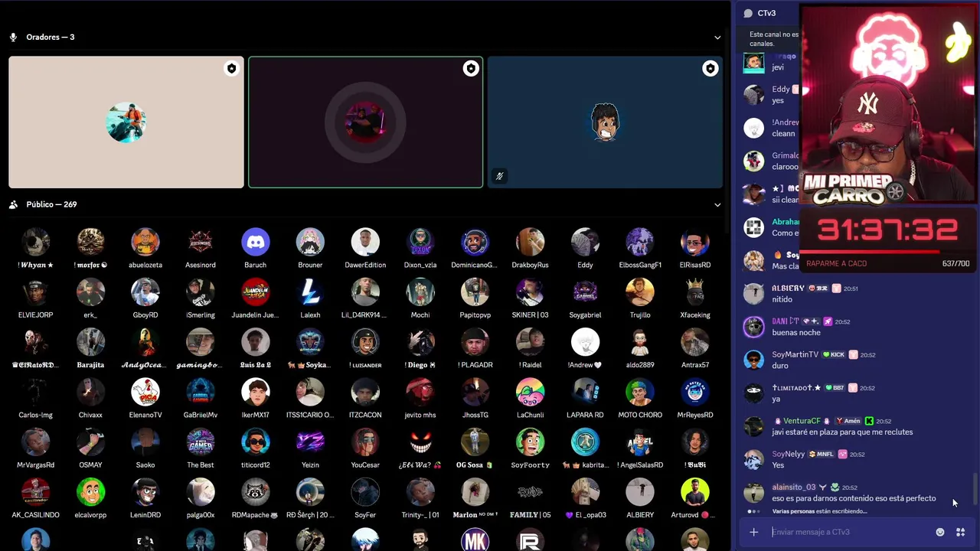Viewport: 980px width, 551px height.
Task: Open ElenanoTV's avatar in the audience
Action: point(145,392)
